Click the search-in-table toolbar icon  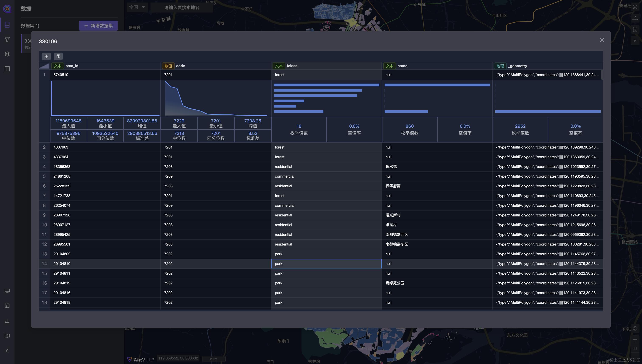point(58,56)
